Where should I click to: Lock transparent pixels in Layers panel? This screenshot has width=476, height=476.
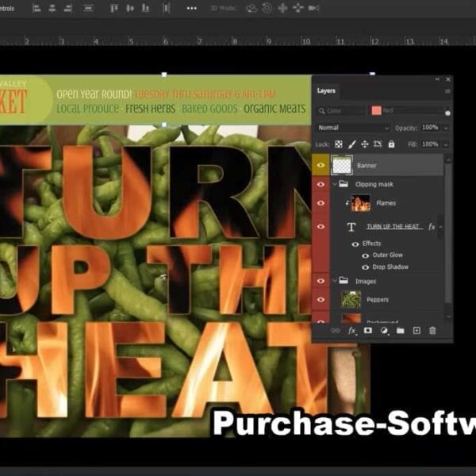click(x=339, y=144)
